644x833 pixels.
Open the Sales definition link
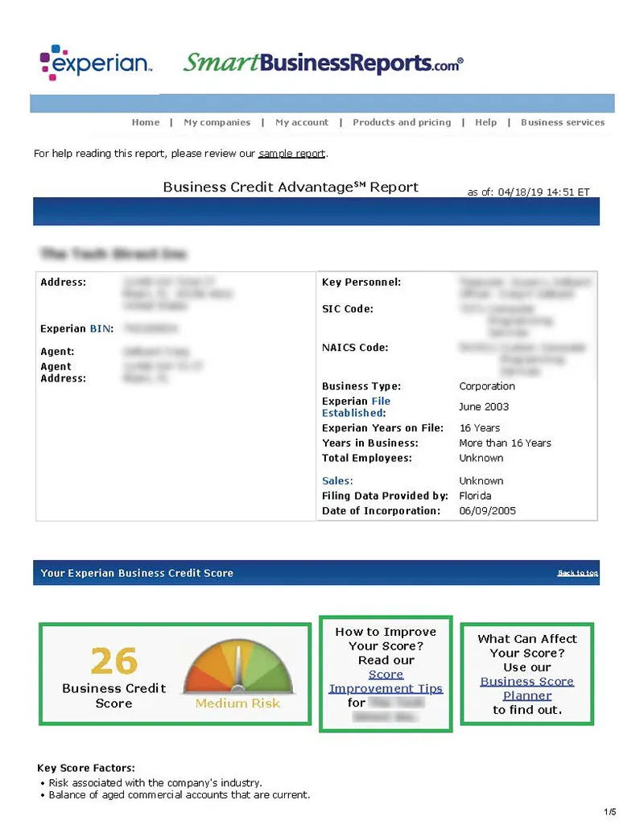click(336, 480)
